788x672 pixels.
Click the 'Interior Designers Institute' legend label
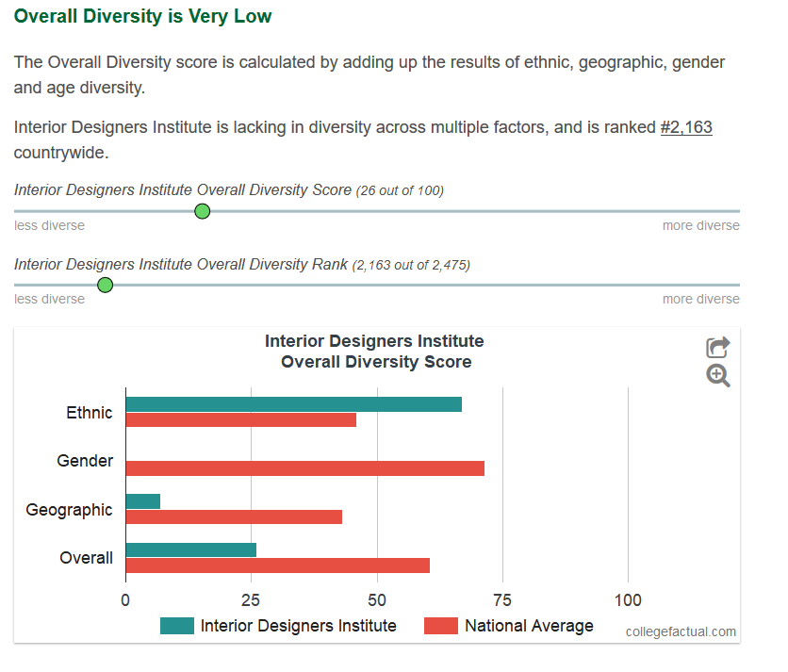tap(299, 626)
